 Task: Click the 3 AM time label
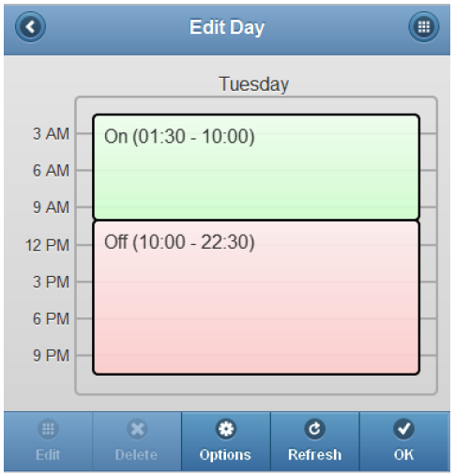(x=51, y=134)
